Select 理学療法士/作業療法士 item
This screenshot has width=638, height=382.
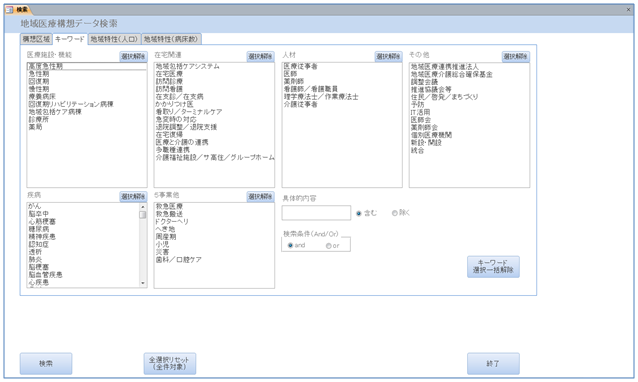pos(342,96)
